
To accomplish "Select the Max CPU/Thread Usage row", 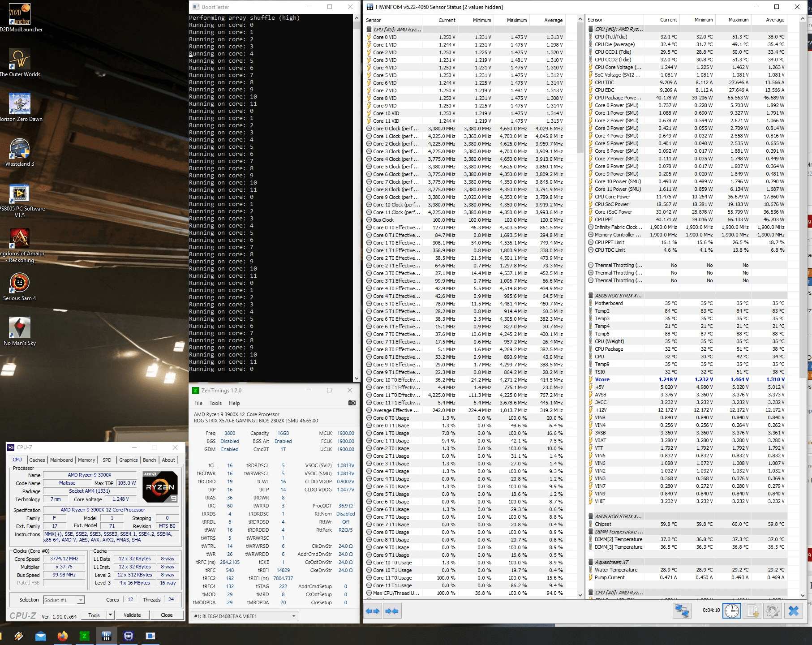I will click(466, 593).
